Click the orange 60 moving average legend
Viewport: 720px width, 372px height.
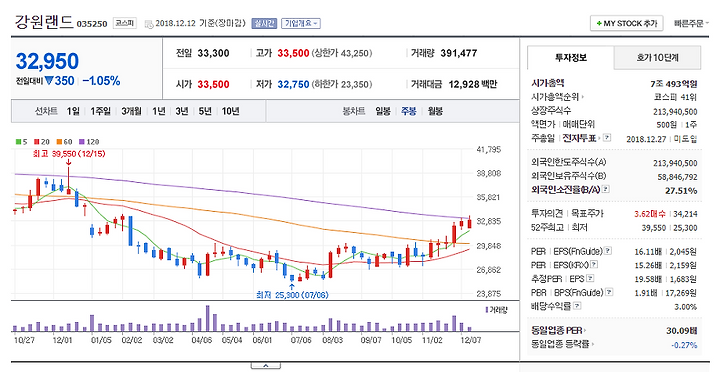click(x=64, y=142)
